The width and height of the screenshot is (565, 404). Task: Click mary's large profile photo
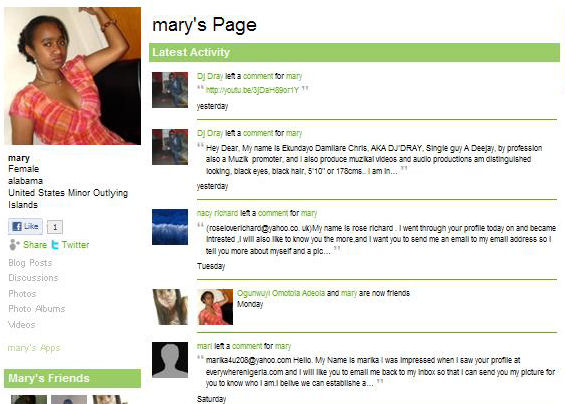72,76
